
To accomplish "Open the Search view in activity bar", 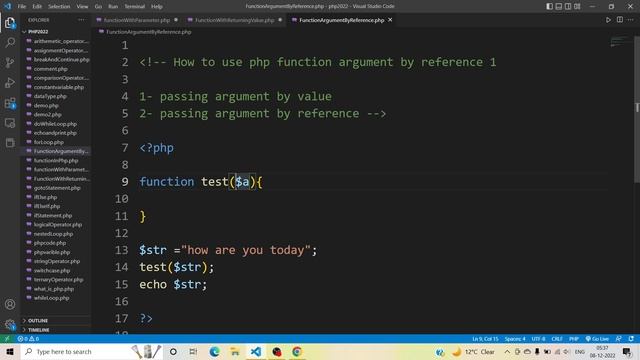I will click(x=10, y=42).
